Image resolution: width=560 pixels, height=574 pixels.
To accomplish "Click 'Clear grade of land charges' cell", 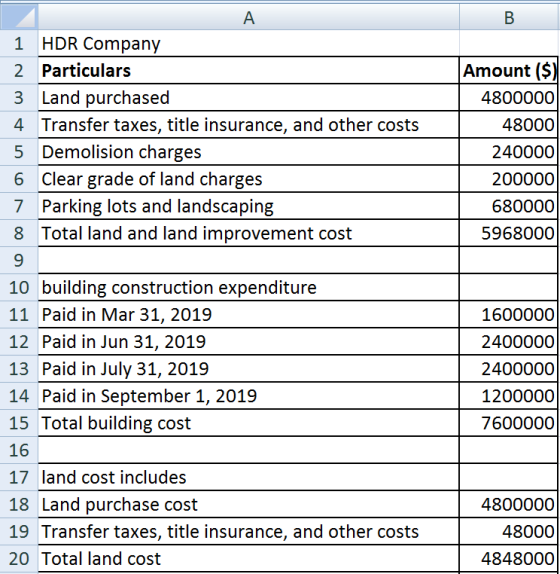I will tap(249, 179).
